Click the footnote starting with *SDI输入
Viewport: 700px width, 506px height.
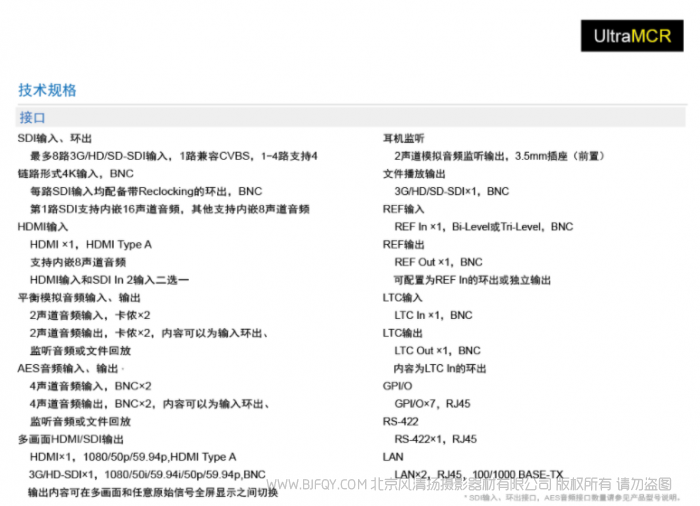[571, 496]
